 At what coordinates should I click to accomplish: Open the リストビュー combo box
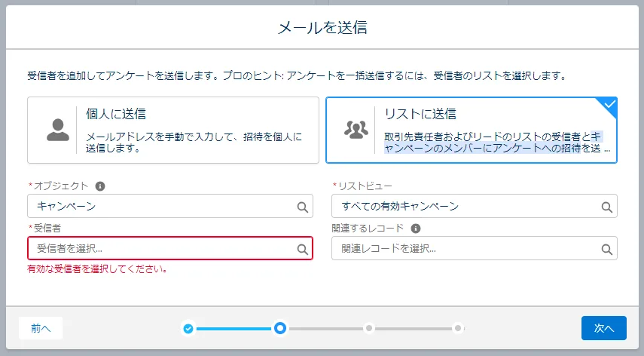[467, 207]
